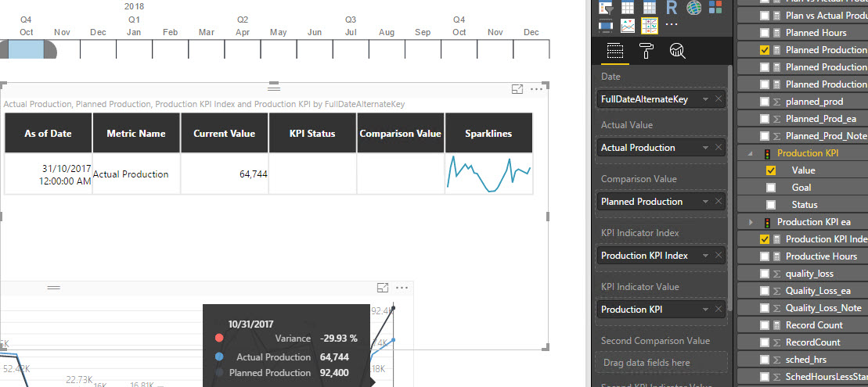This screenshot has width=868, height=387.
Task: Check the Planned_Prod_Note field
Action: [765, 136]
